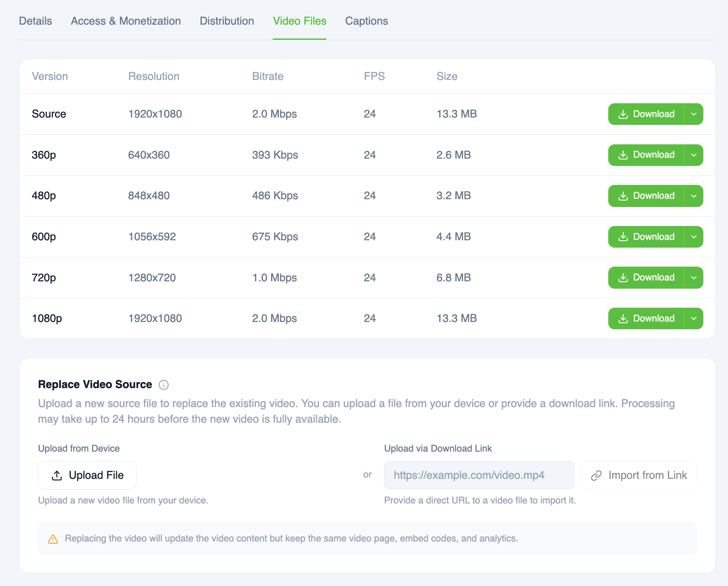The height and width of the screenshot is (586, 728).
Task: Select the 2.6 MB size cell
Action: [453, 155]
